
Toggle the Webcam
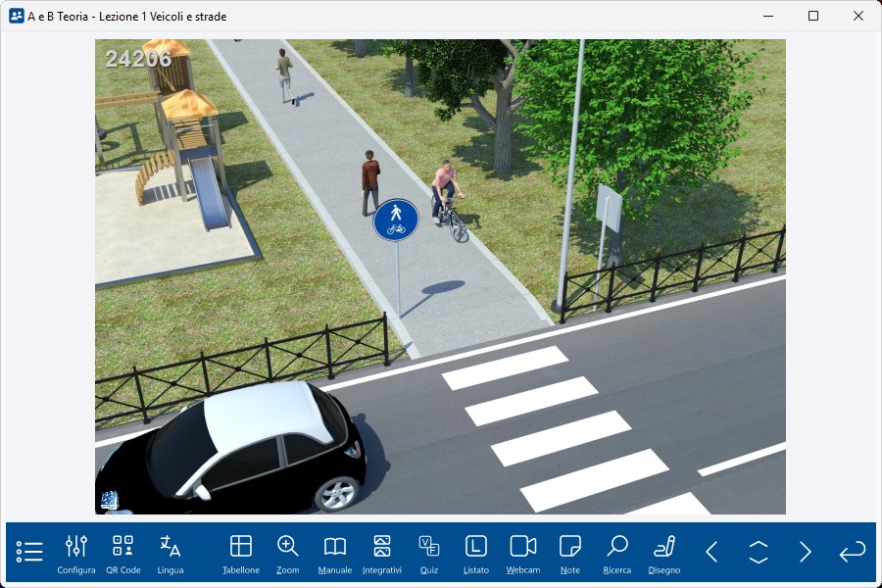pos(523,553)
